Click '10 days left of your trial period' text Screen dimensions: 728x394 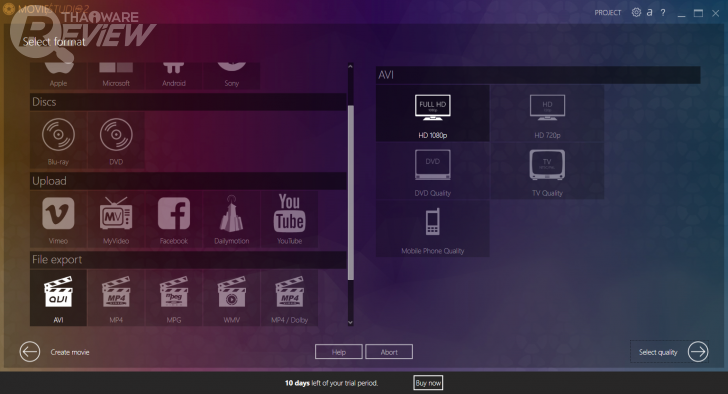(x=332, y=383)
